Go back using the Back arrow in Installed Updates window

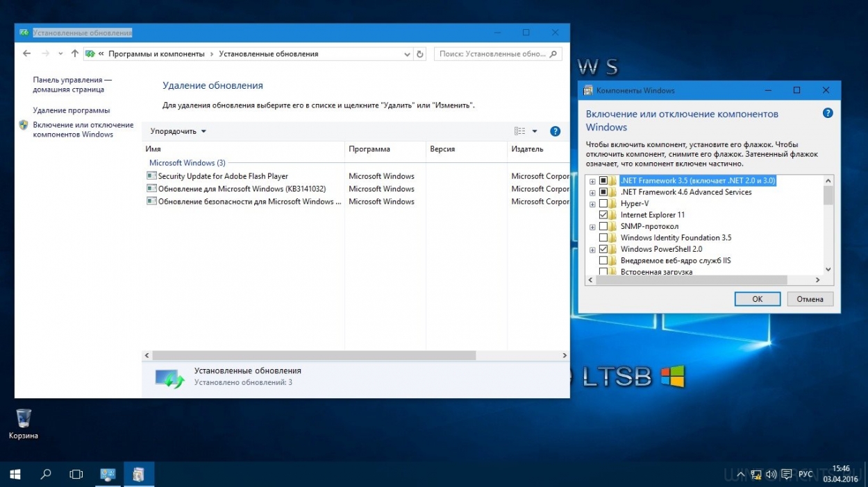pyautogui.click(x=26, y=53)
